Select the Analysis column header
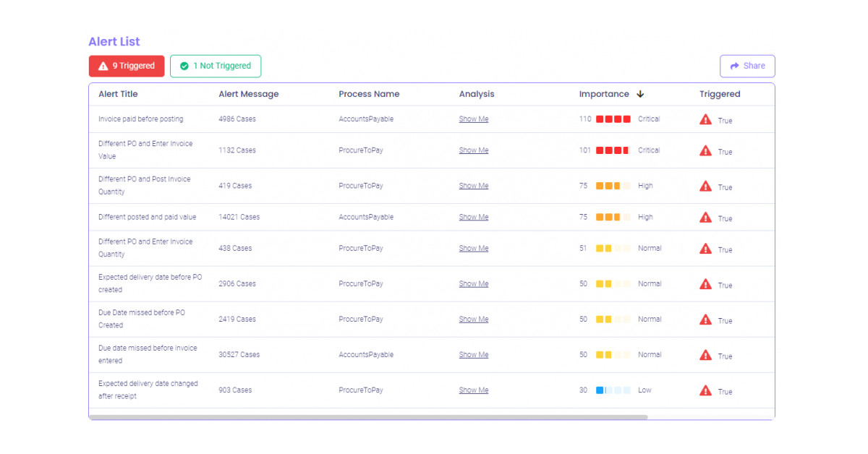This screenshot has width=868, height=454. click(477, 94)
